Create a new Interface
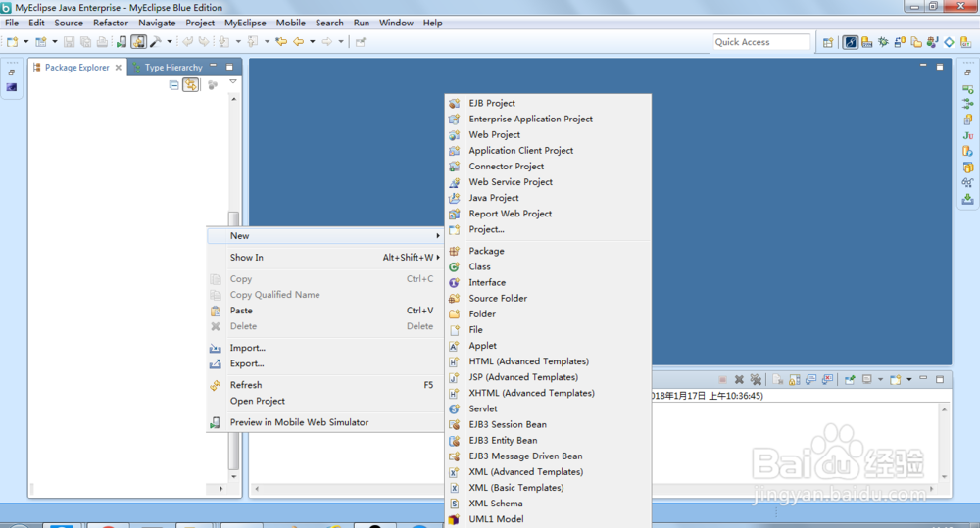This screenshot has height=528, width=980. (548, 282)
